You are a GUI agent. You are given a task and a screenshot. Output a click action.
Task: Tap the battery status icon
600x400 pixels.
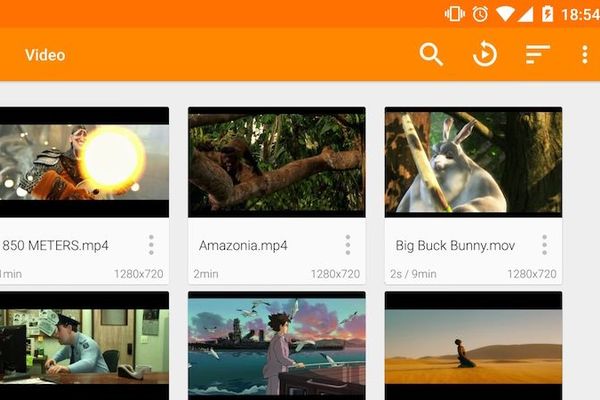pos(547,14)
